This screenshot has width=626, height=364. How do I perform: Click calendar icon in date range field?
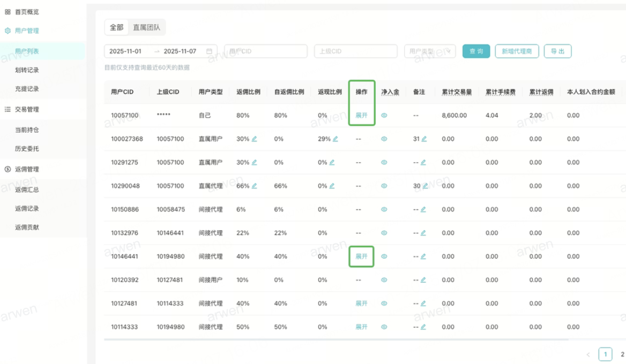[x=209, y=51]
